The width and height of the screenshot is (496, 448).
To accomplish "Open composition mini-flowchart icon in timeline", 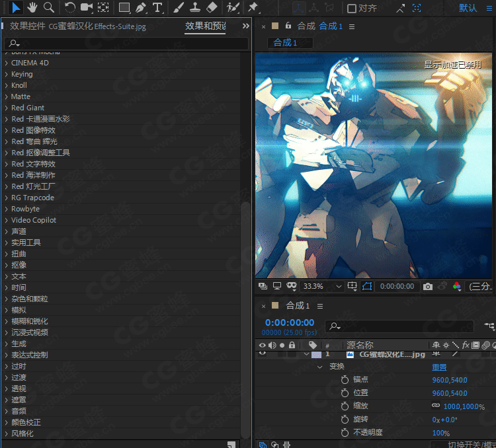I will click(489, 326).
